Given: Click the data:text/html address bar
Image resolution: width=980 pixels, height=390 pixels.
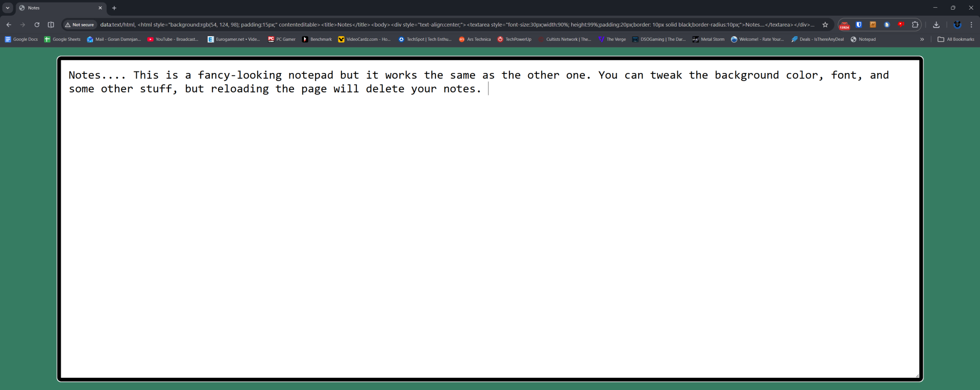Looking at the screenshot, I should pos(457,25).
